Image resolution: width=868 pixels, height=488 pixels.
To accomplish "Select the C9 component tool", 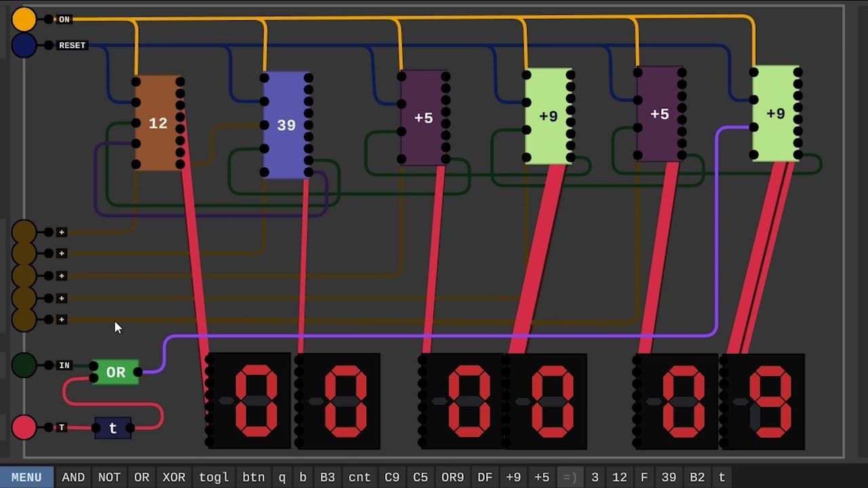I will [x=391, y=477].
